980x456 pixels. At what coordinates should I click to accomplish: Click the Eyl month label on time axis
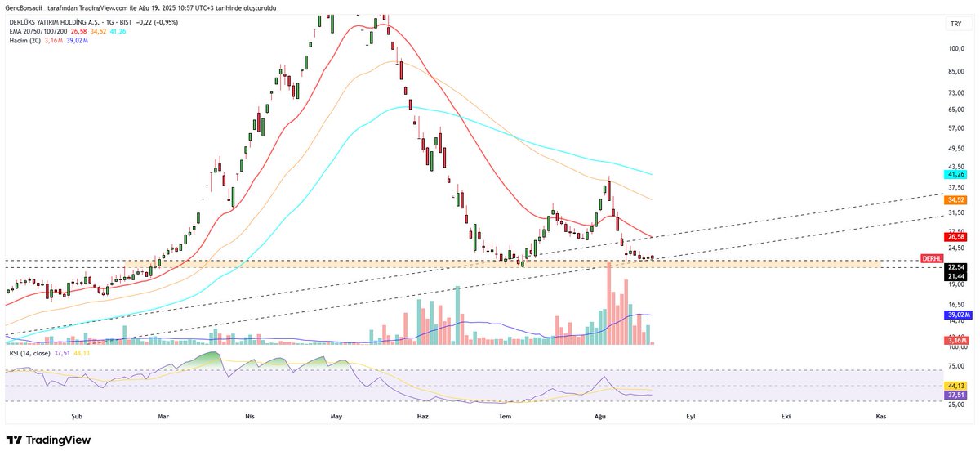[690, 417]
